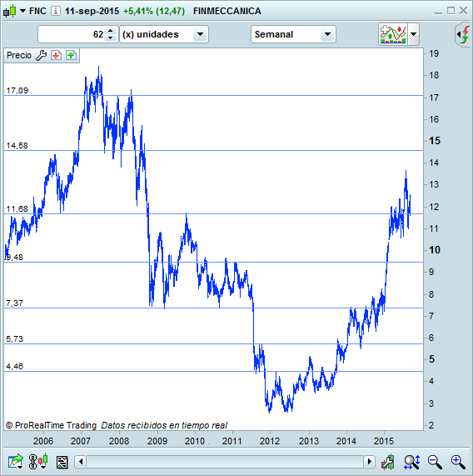Open the dropdown arrow left of FNC
The height and width of the screenshot is (476, 473).
(22, 11)
